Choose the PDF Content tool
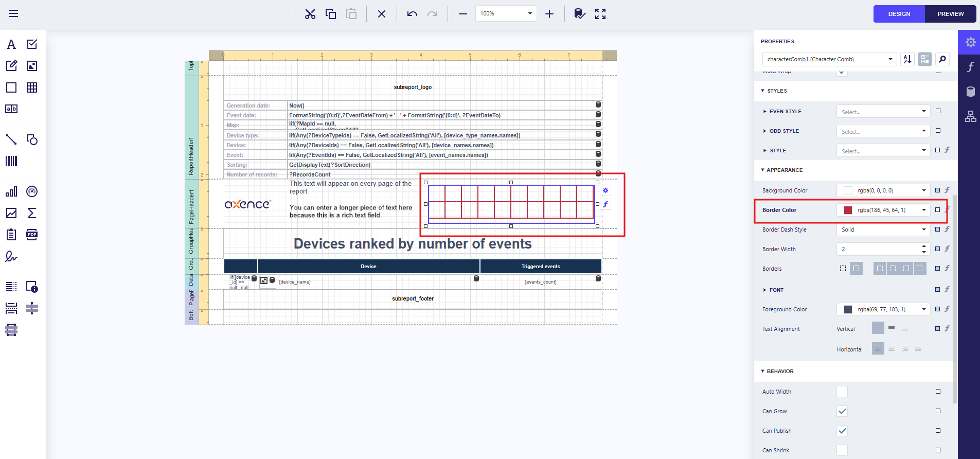The width and height of the screenshot is (980, 459). (x=32, y=235)
